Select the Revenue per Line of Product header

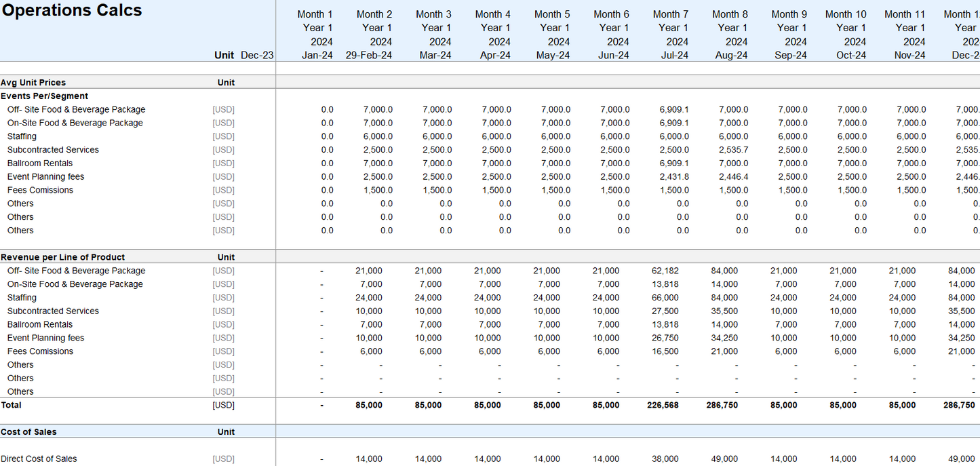click(63, 257)
